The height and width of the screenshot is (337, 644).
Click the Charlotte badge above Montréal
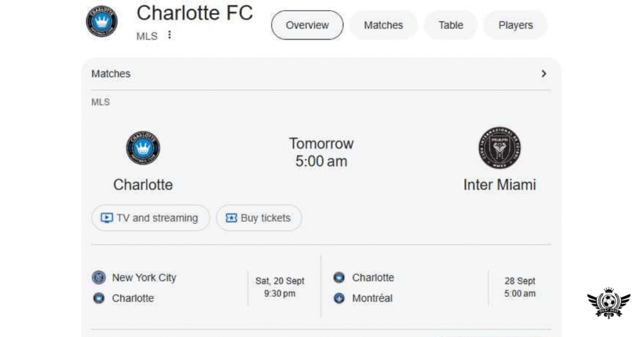coord(339,277)
